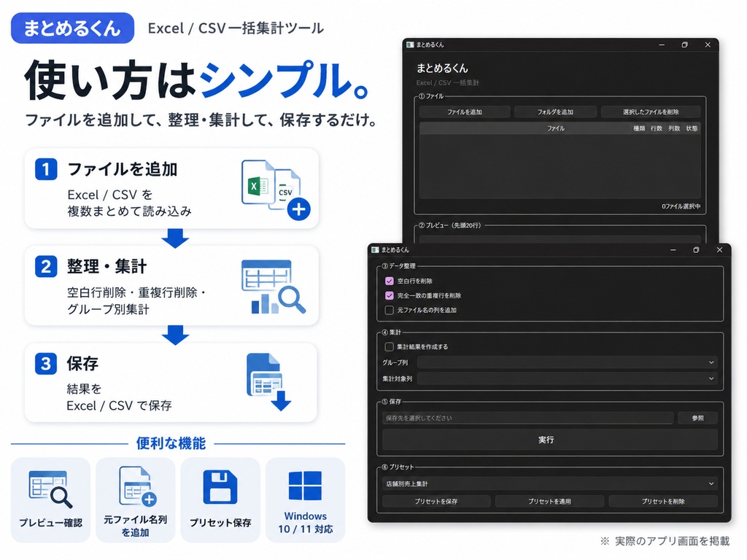Click the ※ 実際のアプリ画面を掲載 note
Screen dimensions: 747x560
665,541
